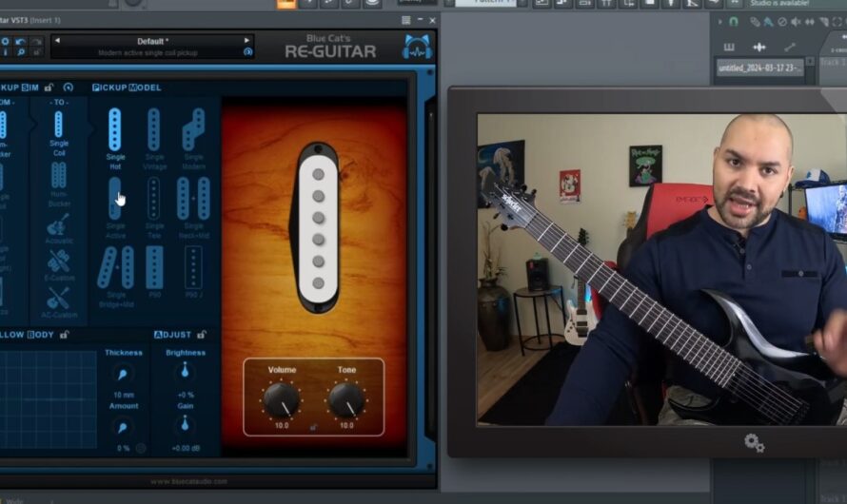The width and height of the screenshot is (847, 504).
Task: Click the playlist waveform view icon
Action: pos(758,47)
